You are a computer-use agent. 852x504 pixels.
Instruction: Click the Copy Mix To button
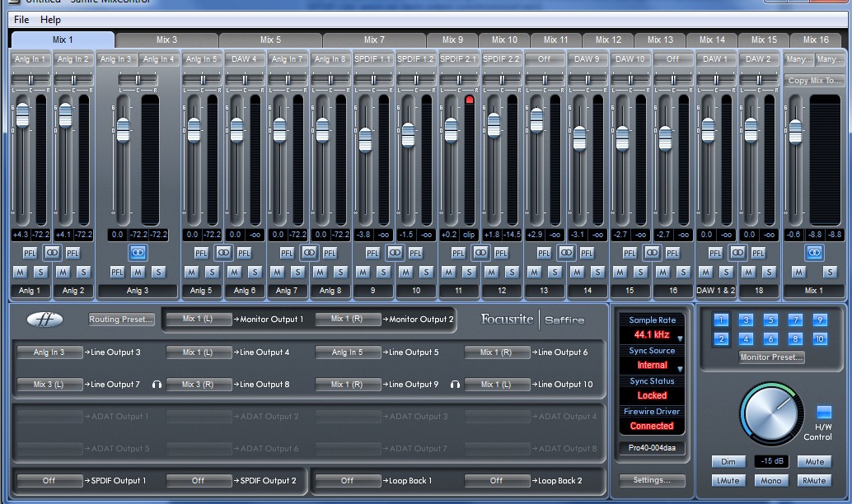click(814, 81)
